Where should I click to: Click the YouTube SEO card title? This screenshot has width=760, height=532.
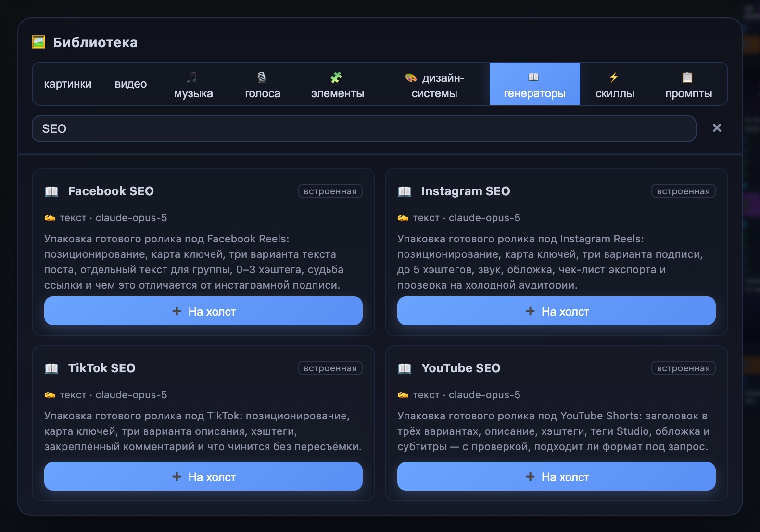pos(461,368)
